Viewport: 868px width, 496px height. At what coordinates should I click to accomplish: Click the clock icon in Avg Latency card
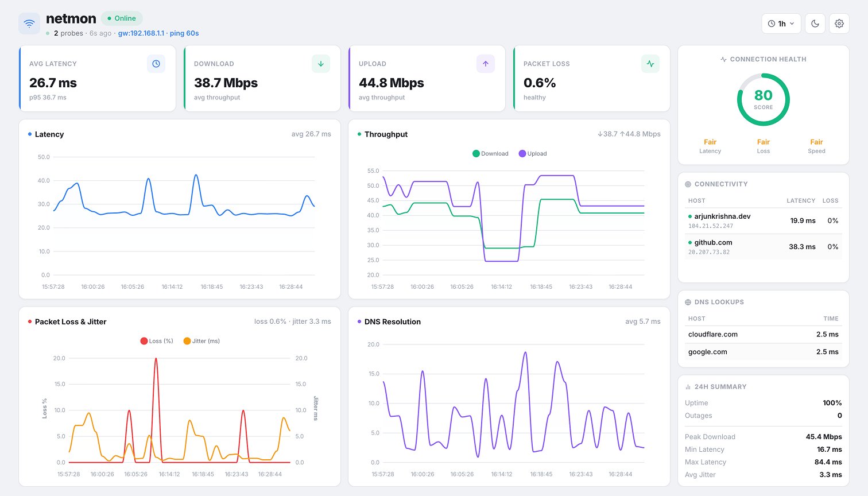[x=156, y=64]
